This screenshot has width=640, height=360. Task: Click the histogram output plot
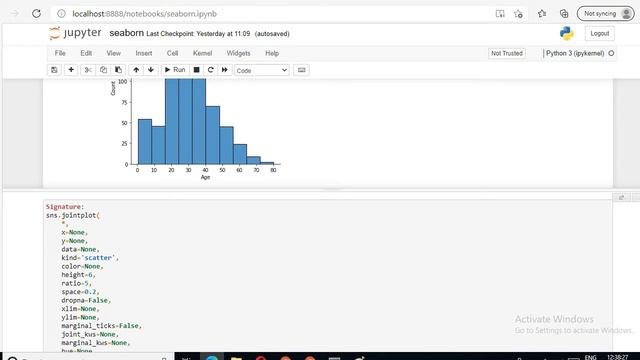coord(196,130)
